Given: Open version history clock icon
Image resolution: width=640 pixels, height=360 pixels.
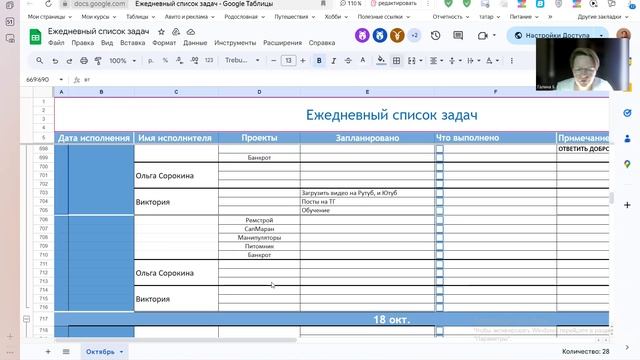Looking at the screenshot, I should tap(436, 36).
